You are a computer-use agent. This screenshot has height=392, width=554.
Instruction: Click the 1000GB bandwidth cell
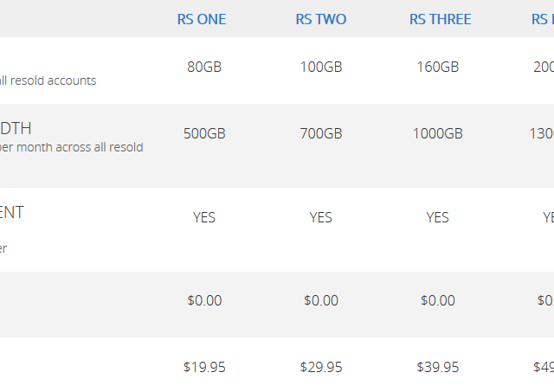(x=438, y=133)
